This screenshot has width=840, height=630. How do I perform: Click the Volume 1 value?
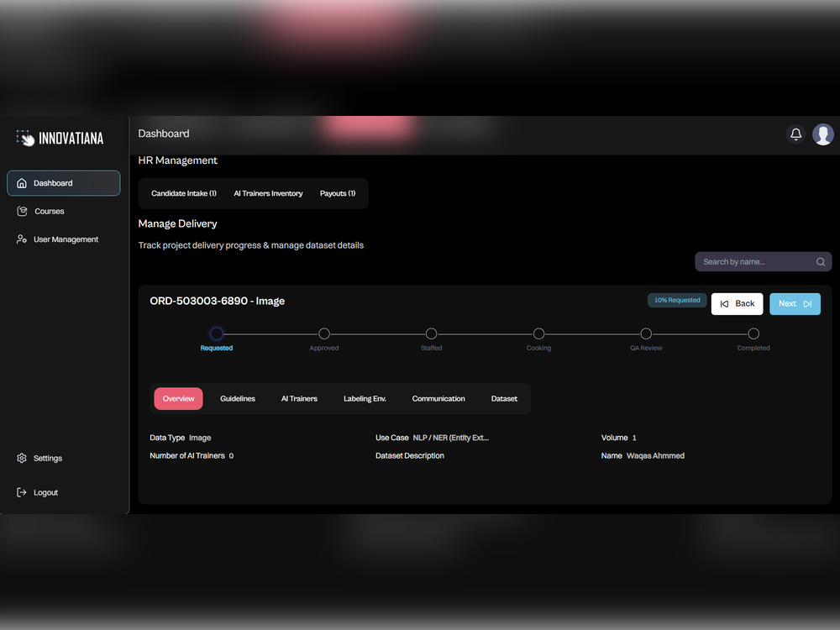(634, 438)
